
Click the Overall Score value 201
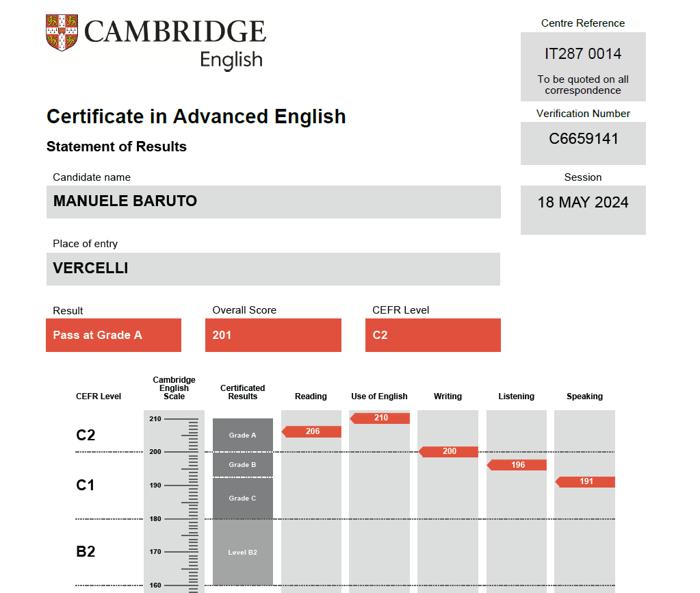tap(273, 335)
